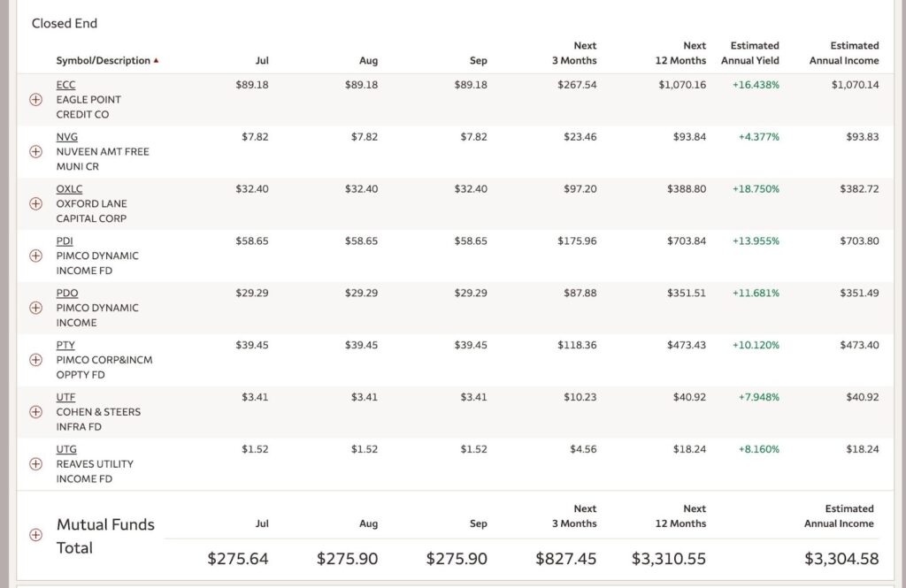Screen dimensions: 906x588
Task: Click plus icon beside PDI
Action: (x=36, y=256)
